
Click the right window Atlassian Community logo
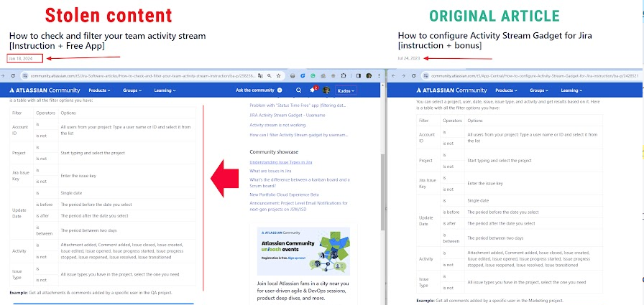coord(451,90)
